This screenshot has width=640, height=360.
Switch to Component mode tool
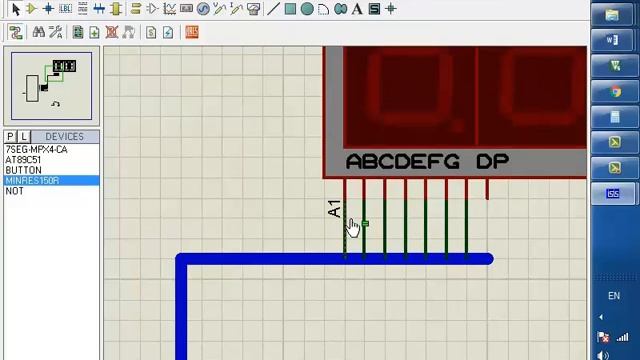pos(31,9)
